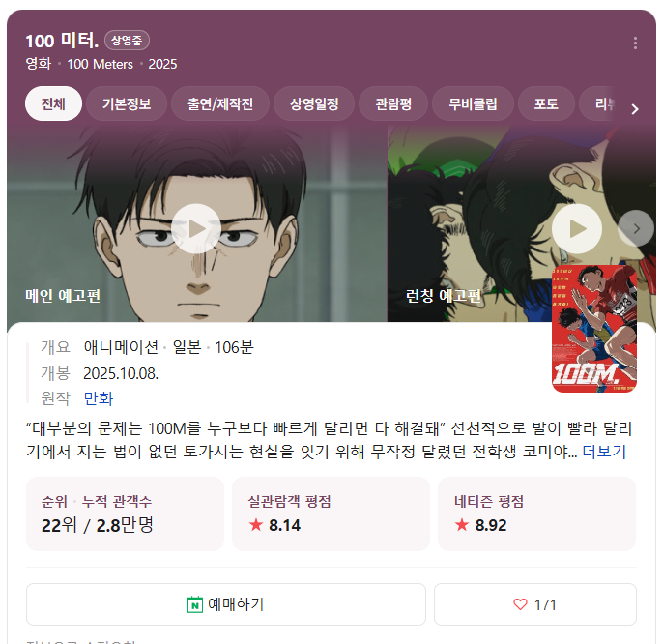Open the 네티즌 평점 rating card
663x644 pixels.
[536, 513]
